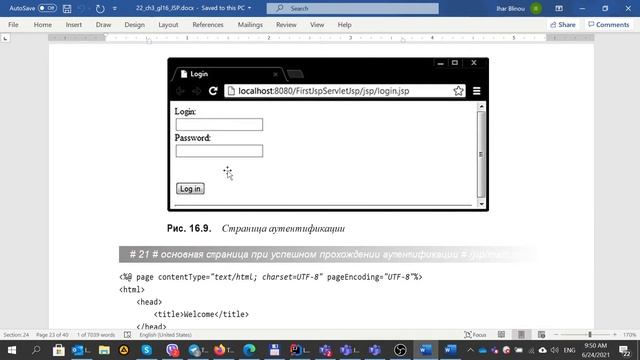Viewport: 640px width, 360px height.
Task: Click the right indent marker on ruler
Action: 403,40
